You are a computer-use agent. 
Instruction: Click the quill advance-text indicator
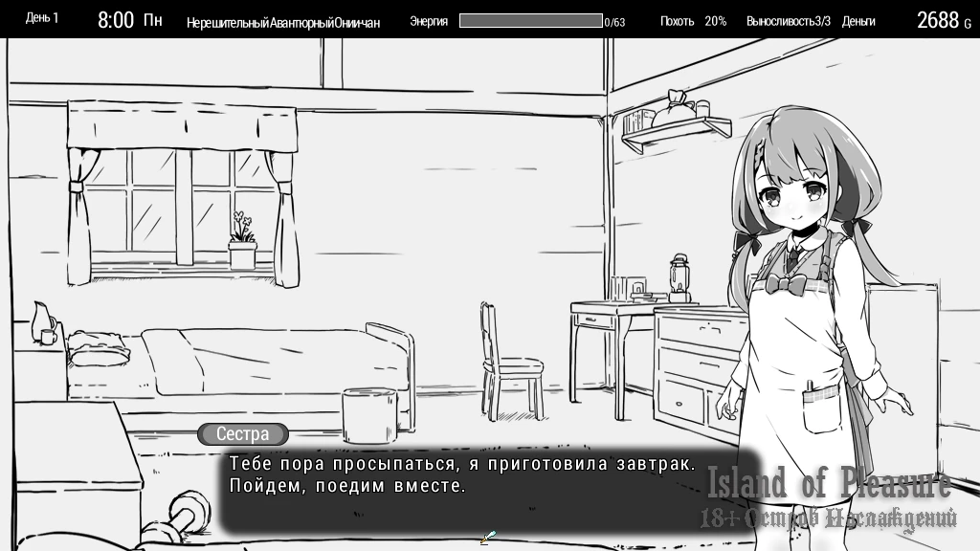(488, 538)
